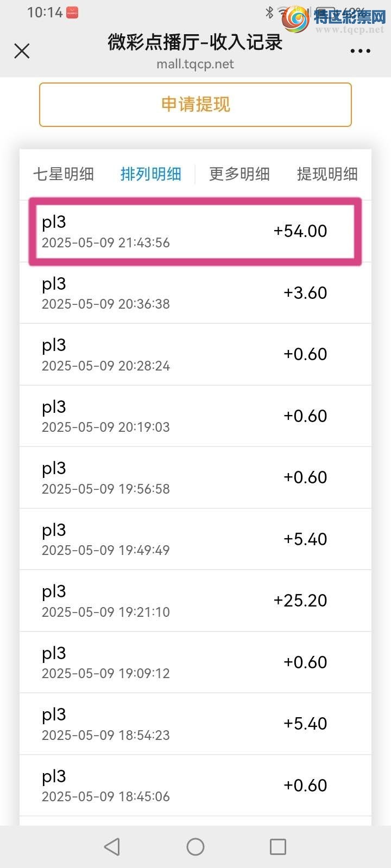This screenshot has height=868, width=391.
Task: Tap the Bluetooth icon in status bar
Action: point(269,12)
